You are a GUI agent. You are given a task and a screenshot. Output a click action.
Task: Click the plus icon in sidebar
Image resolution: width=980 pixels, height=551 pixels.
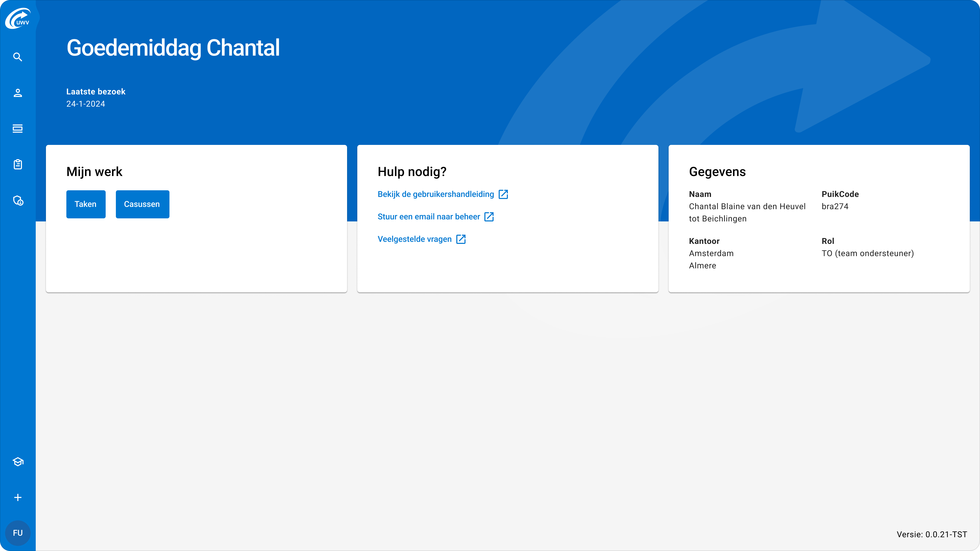(x=18, y=497)
